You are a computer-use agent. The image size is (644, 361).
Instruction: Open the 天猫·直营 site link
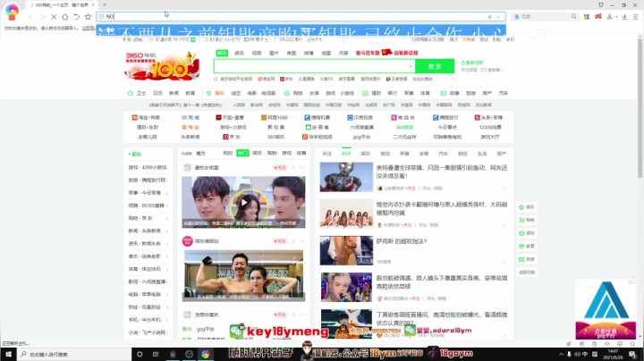(x=230, y=118)
